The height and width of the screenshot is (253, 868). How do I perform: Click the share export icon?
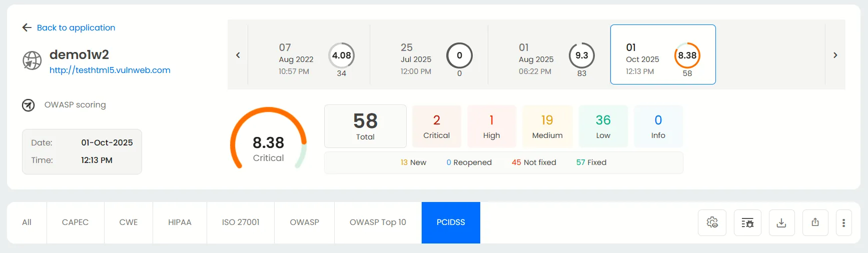[x=815, y=222]
